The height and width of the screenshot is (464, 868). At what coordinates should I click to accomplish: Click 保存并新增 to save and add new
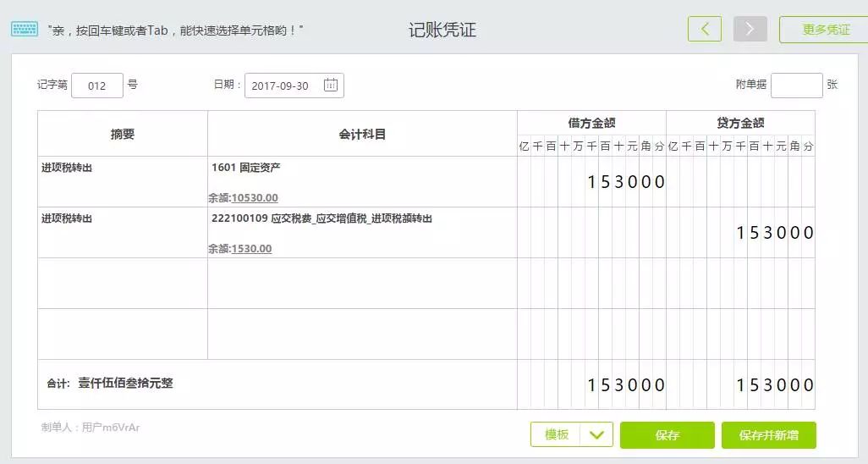click(768, 435)
